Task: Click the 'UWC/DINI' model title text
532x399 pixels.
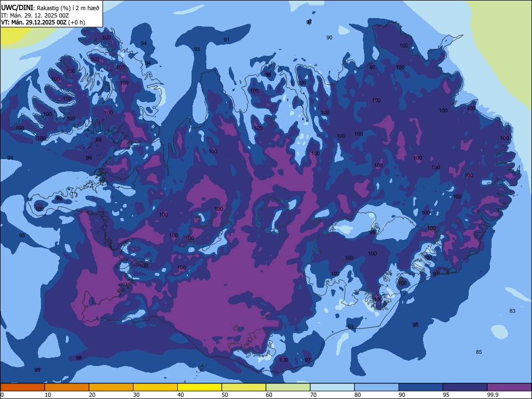Action: click(17, 7)
